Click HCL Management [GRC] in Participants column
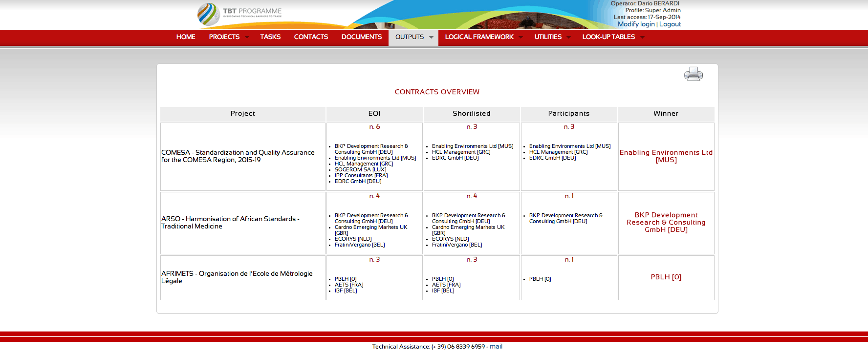Viewport: 868px width, 352px height. (x=558, y=152)
